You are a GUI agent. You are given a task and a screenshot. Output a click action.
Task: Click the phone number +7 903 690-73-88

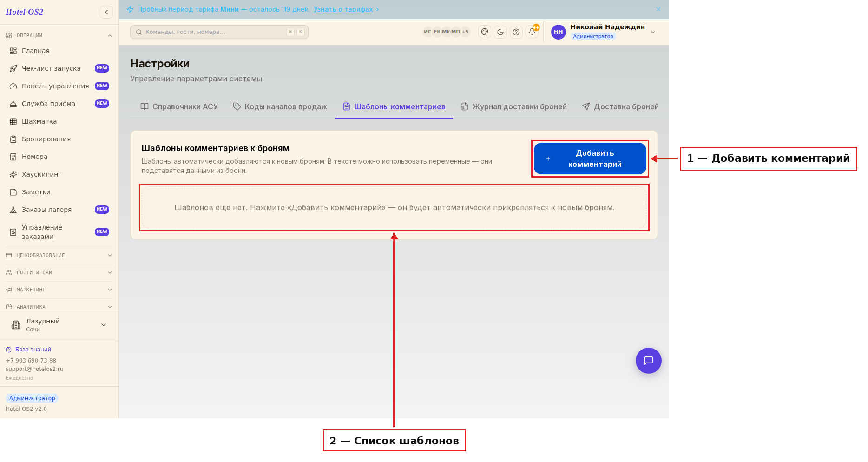click(31, 361)
